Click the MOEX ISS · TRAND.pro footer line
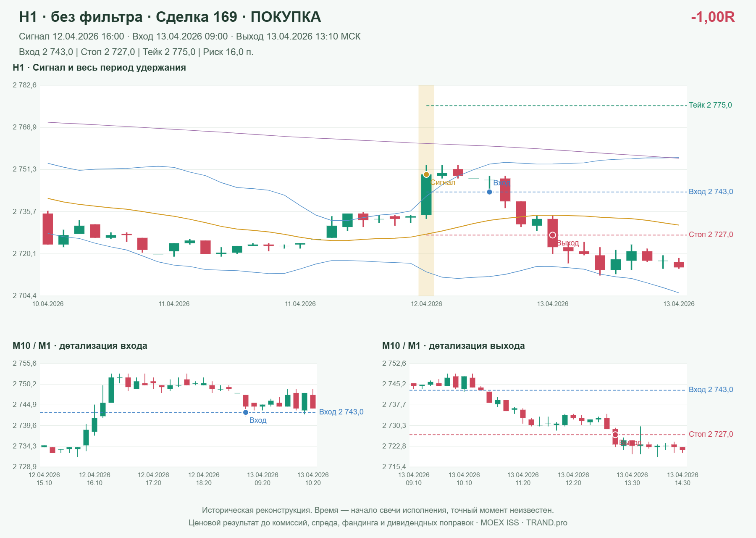Viewport: 756px width, 538px height. [x=378, y=523]
